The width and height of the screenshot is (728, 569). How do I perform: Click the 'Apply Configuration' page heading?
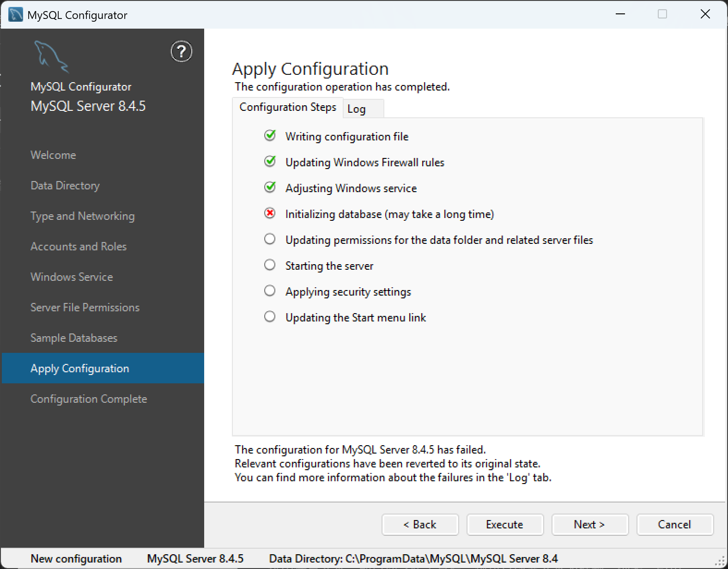tap(310, 69)
